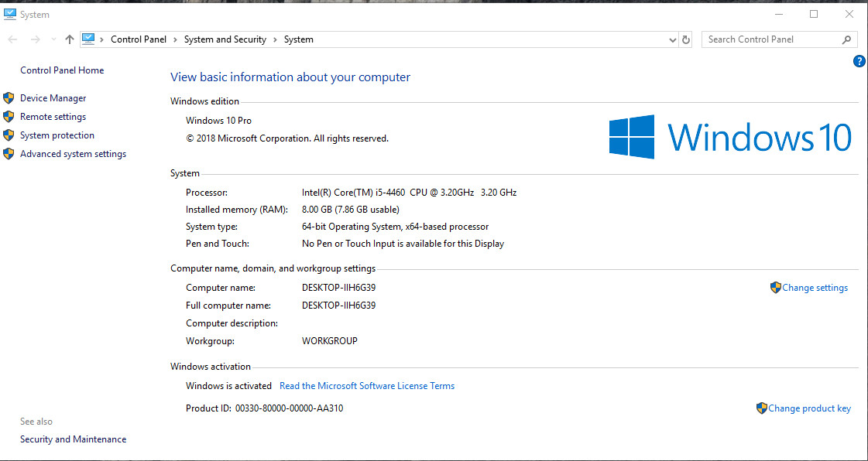The image size is (868, 461).
Task: Click the Product ID 00330-80000-00000-AA310
Action: point(290,408)
